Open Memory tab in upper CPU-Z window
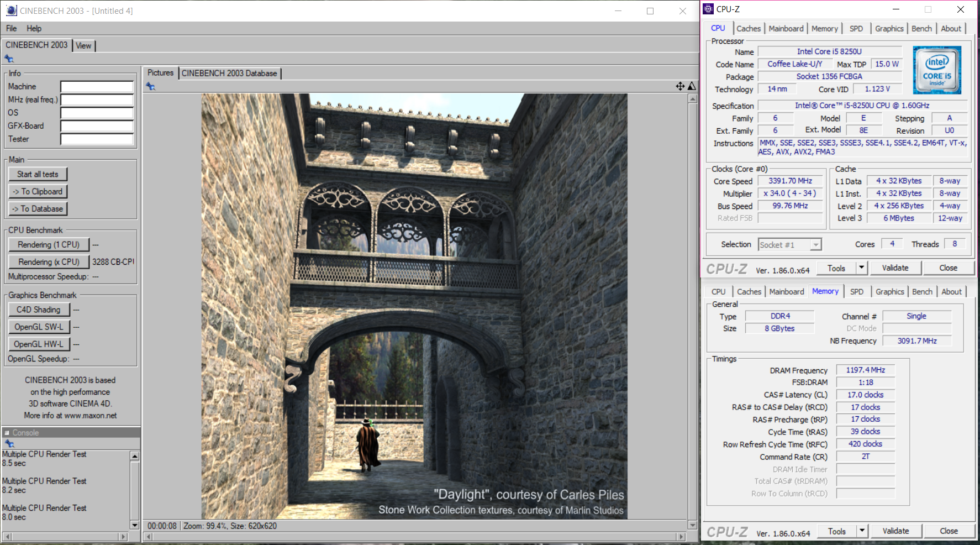This screenshot has width=980, height=545. click(x=825, y=29)
